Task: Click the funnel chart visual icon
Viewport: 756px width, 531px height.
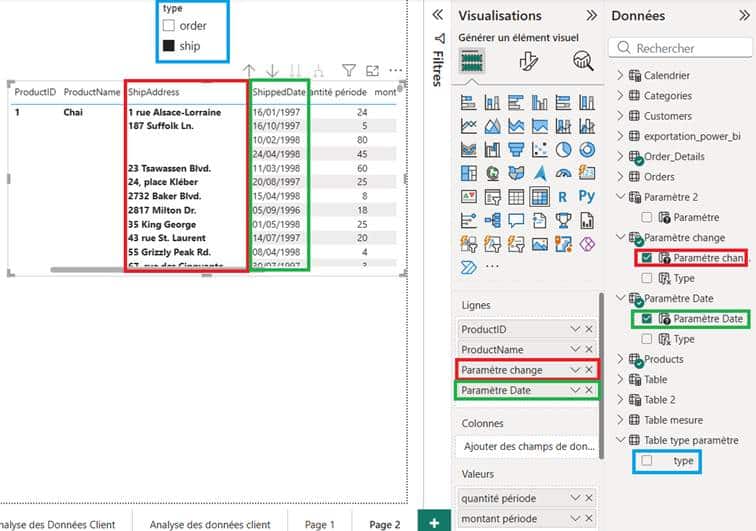Action: tap(516, 149)
